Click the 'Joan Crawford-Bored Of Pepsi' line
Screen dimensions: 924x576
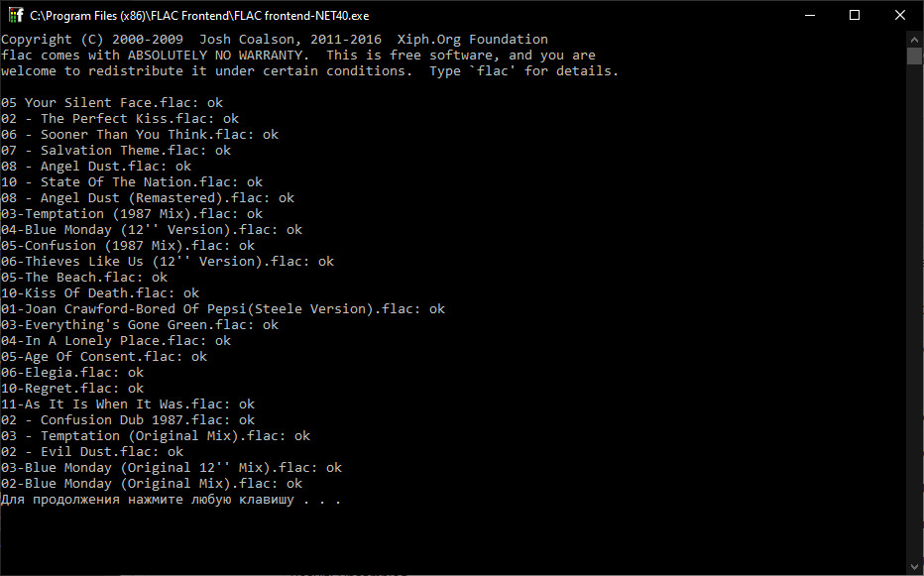tap(222, 309)
